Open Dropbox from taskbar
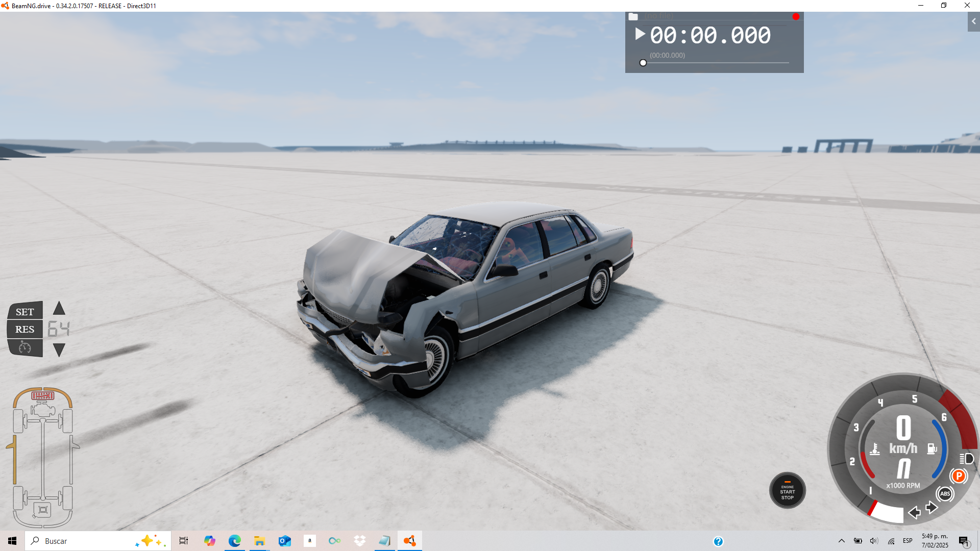 point(360,541)
